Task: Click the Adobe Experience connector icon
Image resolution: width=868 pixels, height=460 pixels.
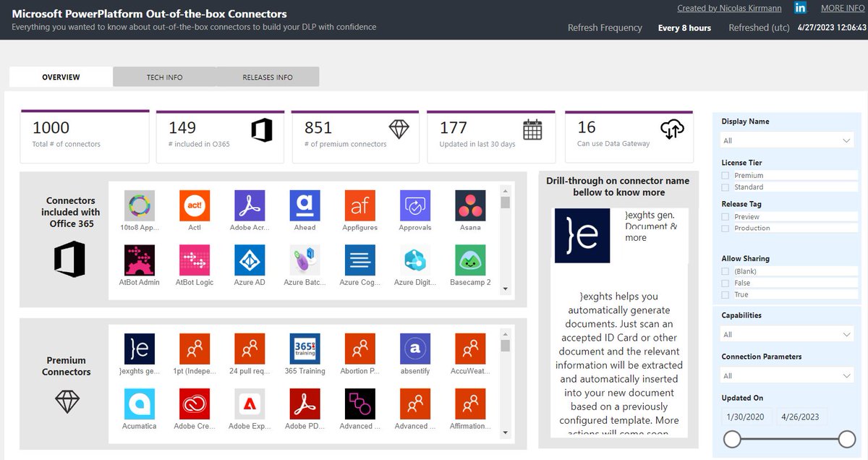Action: (x=250, y=404)
